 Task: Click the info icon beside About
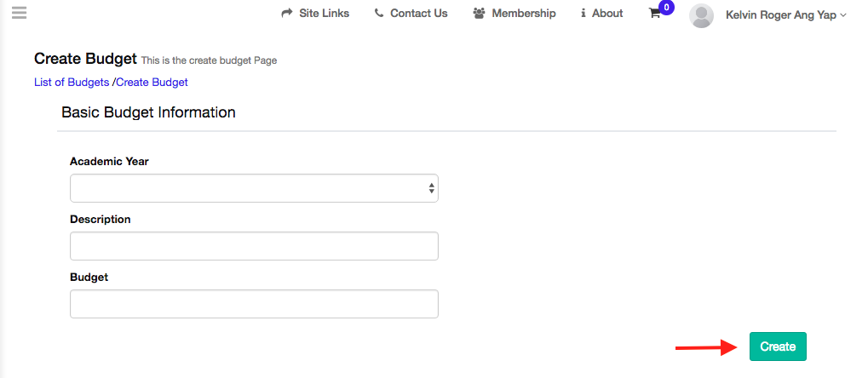tap(583, 14)
